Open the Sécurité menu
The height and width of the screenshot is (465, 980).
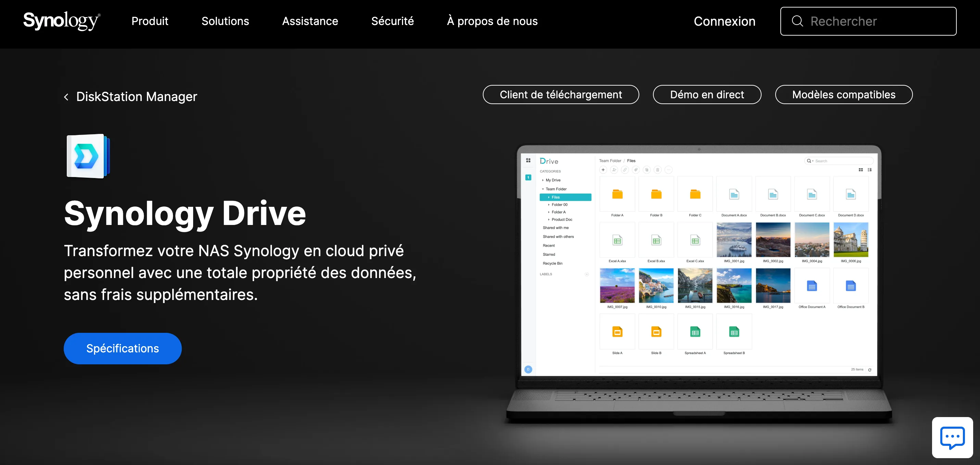[392, 21]
